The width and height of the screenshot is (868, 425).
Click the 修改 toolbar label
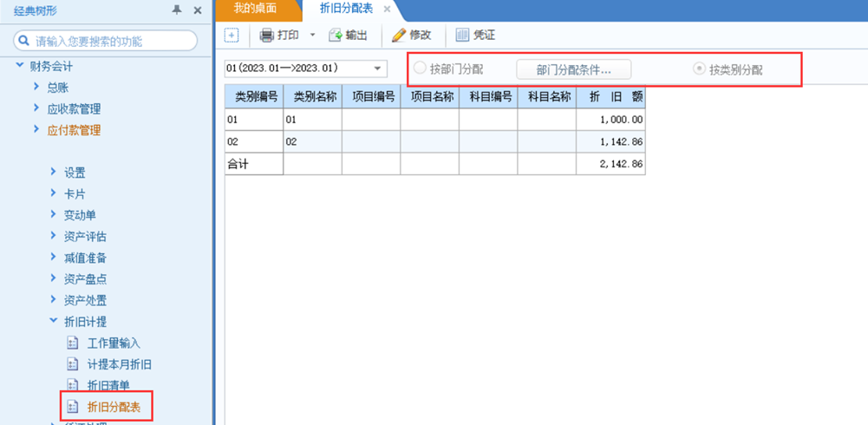[x=421, y=36]
